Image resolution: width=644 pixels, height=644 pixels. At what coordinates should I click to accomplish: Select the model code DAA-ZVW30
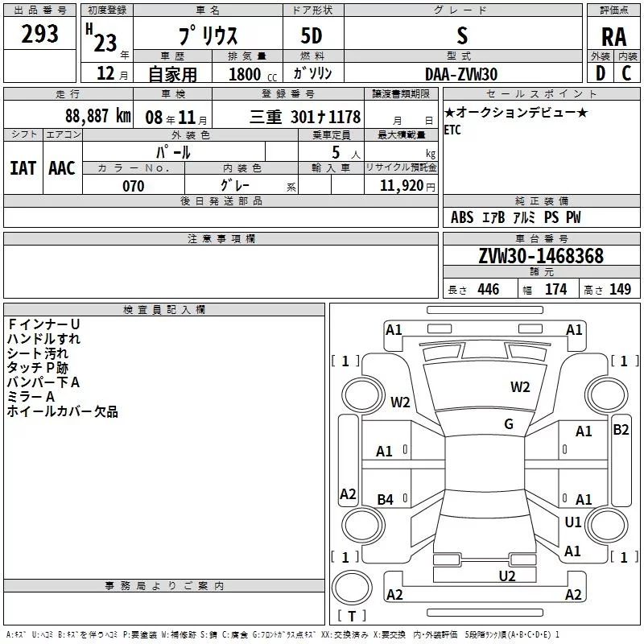(x=460, y=74)
